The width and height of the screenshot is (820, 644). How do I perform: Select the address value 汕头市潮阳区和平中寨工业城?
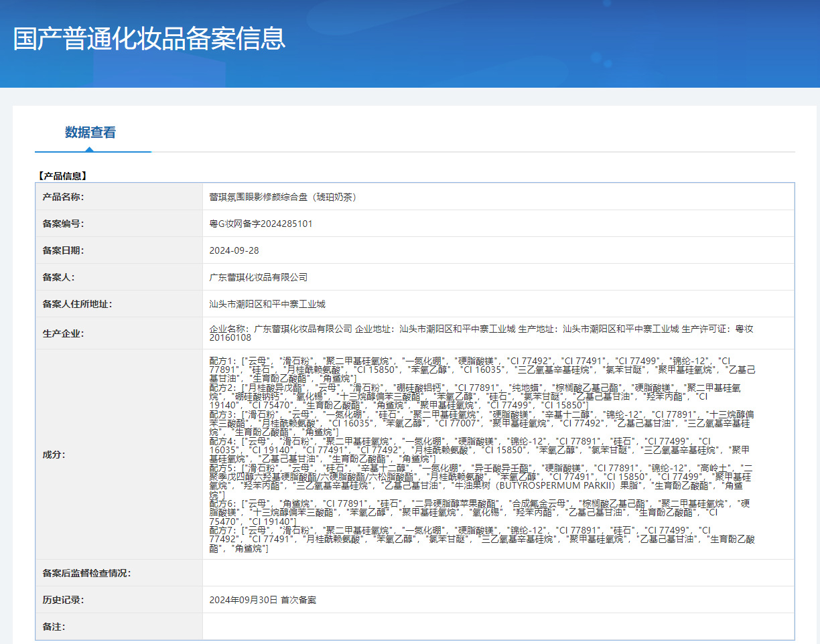pos(267,304)
